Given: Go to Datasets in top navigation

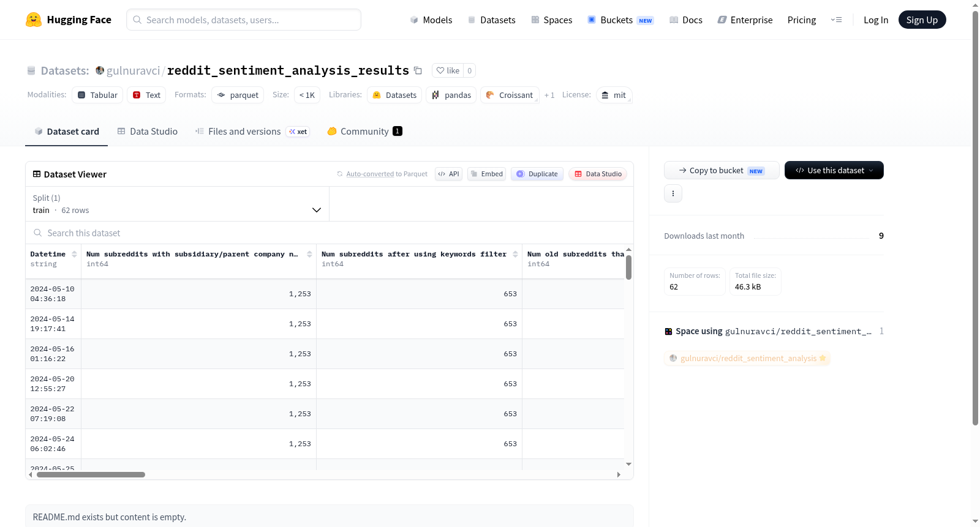Looking at the screenshot, I should click(491, 20).
